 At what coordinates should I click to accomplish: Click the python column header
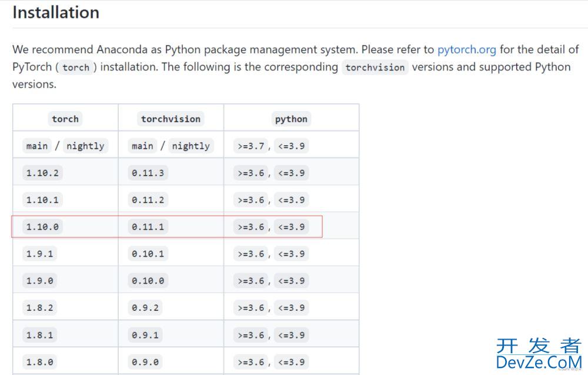291,119
